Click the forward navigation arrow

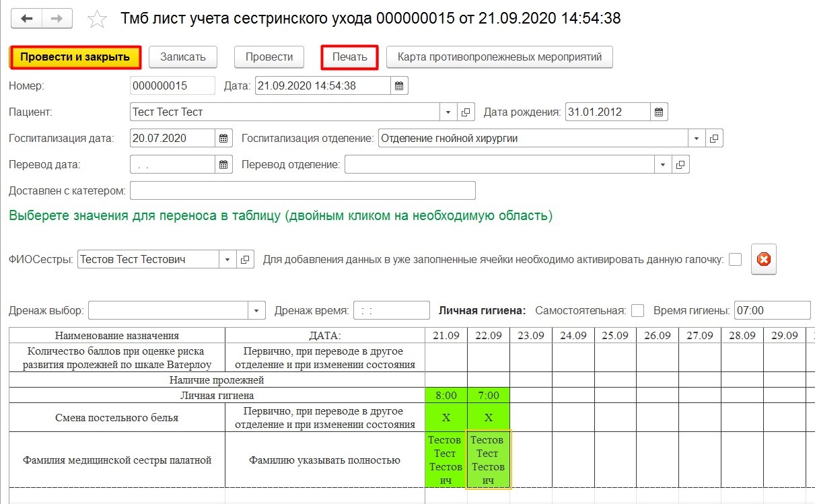tap(57, 18)
